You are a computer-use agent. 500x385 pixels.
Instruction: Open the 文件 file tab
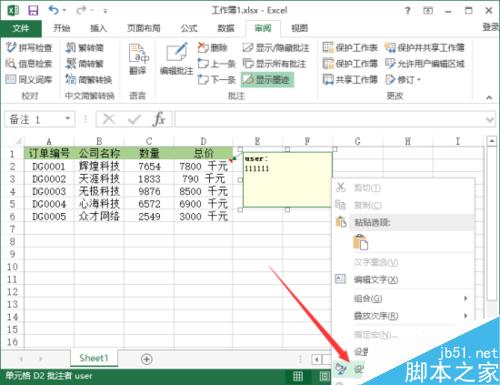[x=21, y=28]
